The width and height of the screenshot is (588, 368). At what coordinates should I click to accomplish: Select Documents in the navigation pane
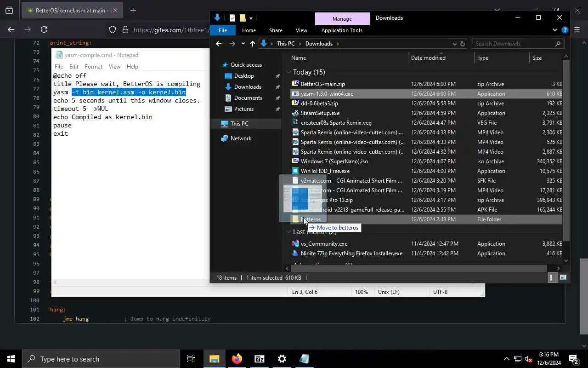(248, 98)
